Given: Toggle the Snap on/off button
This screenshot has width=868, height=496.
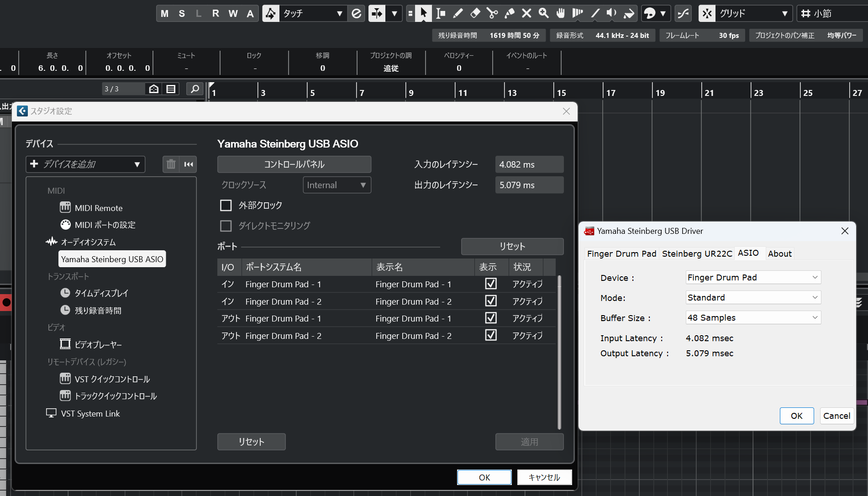Looking at the screenshot, I should point(707,13).
